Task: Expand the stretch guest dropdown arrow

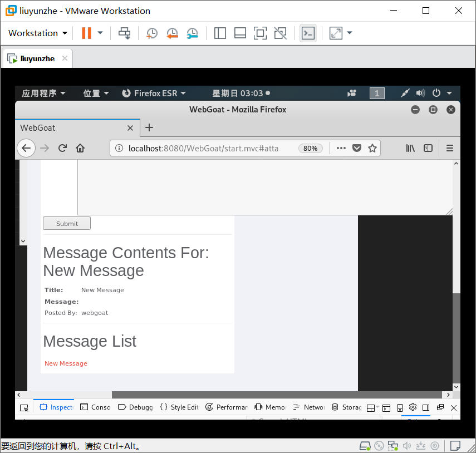Action: tap(350, 33)
